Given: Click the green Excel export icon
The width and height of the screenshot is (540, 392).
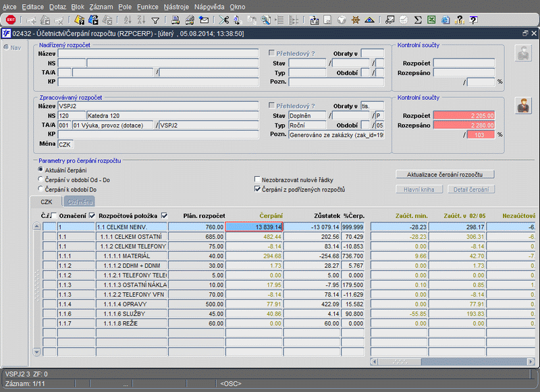Looking at the screenshot, I should point(431,20).
